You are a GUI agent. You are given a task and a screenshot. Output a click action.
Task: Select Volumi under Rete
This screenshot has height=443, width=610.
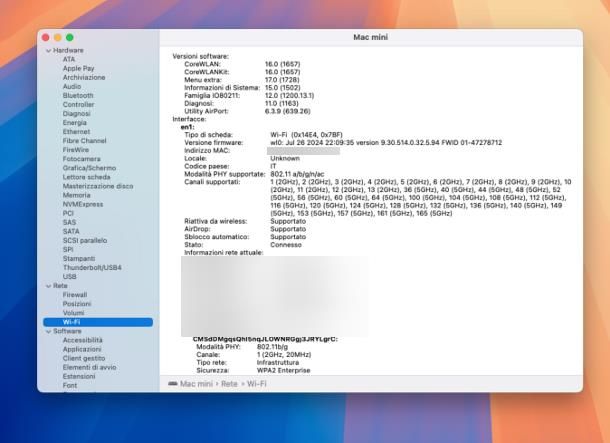74,313
